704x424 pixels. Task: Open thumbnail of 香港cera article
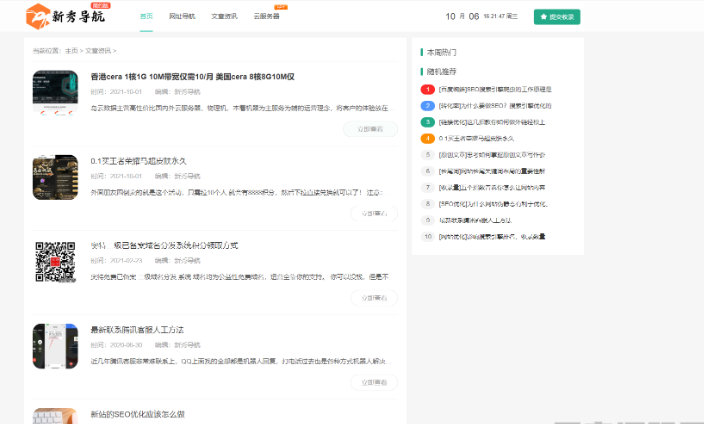click(55, 93)
